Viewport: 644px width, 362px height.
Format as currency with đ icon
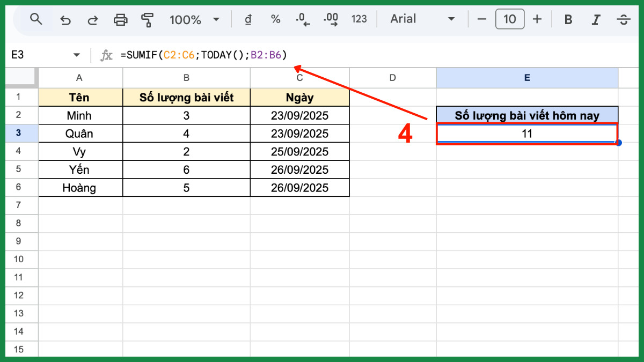click(x=248, y=19)
